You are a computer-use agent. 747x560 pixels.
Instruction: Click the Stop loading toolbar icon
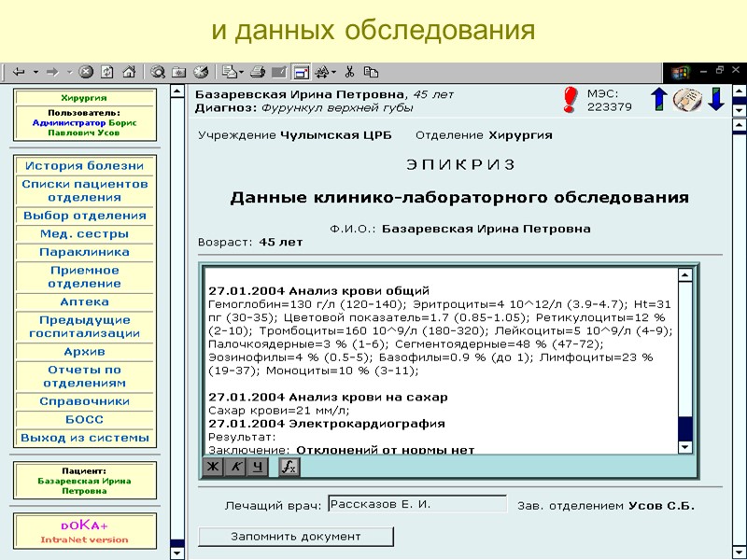point(85,72)
